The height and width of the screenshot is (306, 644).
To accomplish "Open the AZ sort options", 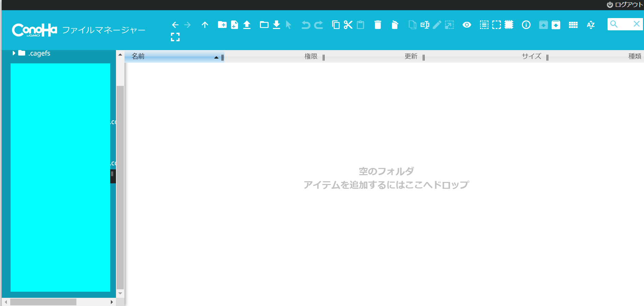I will 591,25.
